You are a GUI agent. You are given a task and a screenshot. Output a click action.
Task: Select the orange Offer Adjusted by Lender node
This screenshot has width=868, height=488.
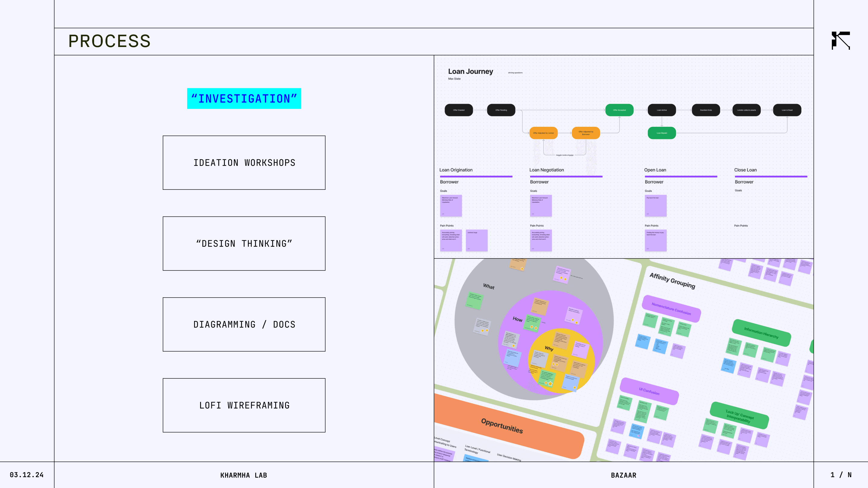click(543, 133)
